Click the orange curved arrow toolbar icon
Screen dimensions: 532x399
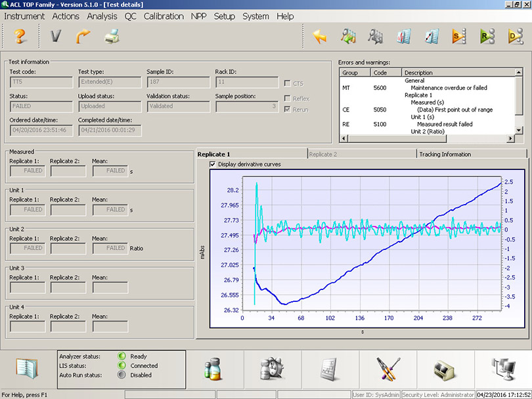tap(83, 36)
